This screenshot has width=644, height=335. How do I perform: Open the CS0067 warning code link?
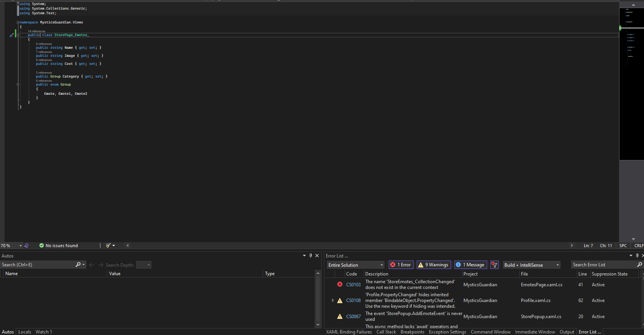353,317
